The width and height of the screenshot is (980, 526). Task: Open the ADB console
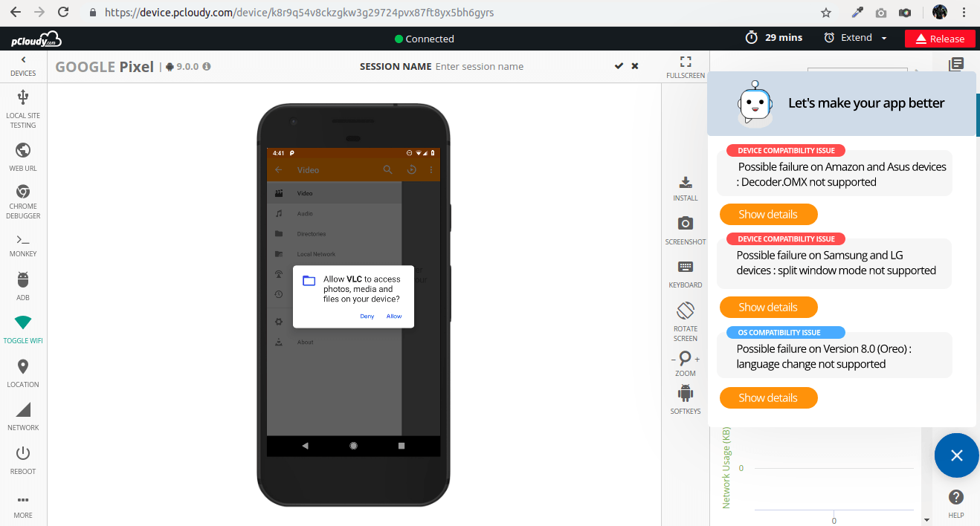click(x=23, y=286)
